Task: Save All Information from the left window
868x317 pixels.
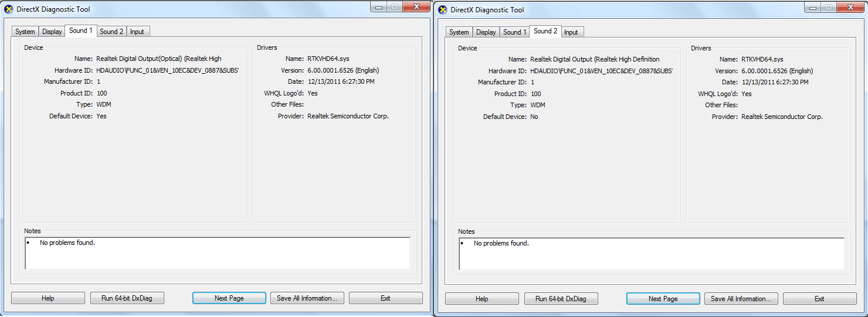Action: click(x=307, y=298)
